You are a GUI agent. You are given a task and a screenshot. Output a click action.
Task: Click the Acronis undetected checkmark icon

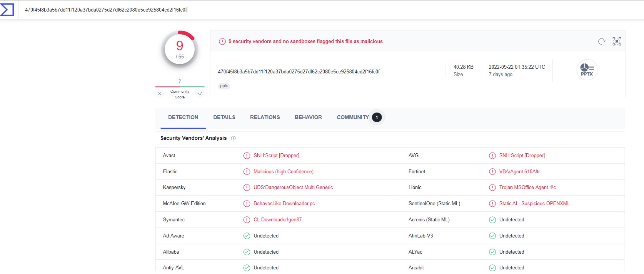pos(492,220)
